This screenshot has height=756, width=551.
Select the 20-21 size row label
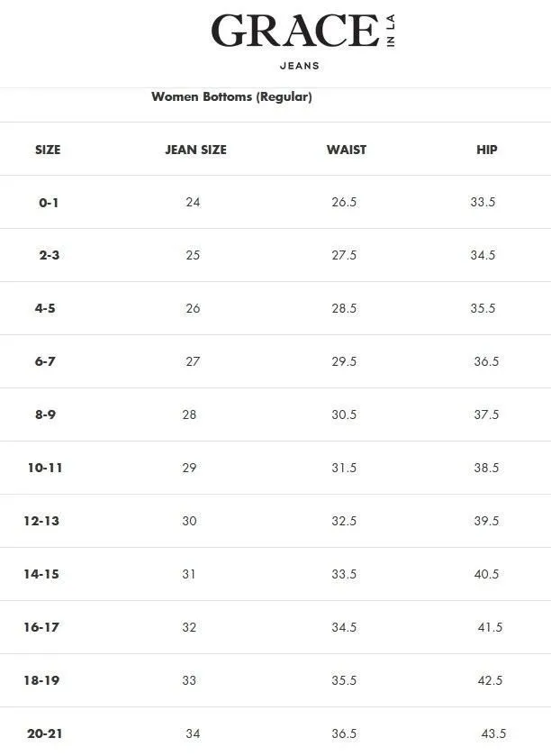tap(45, 733)
